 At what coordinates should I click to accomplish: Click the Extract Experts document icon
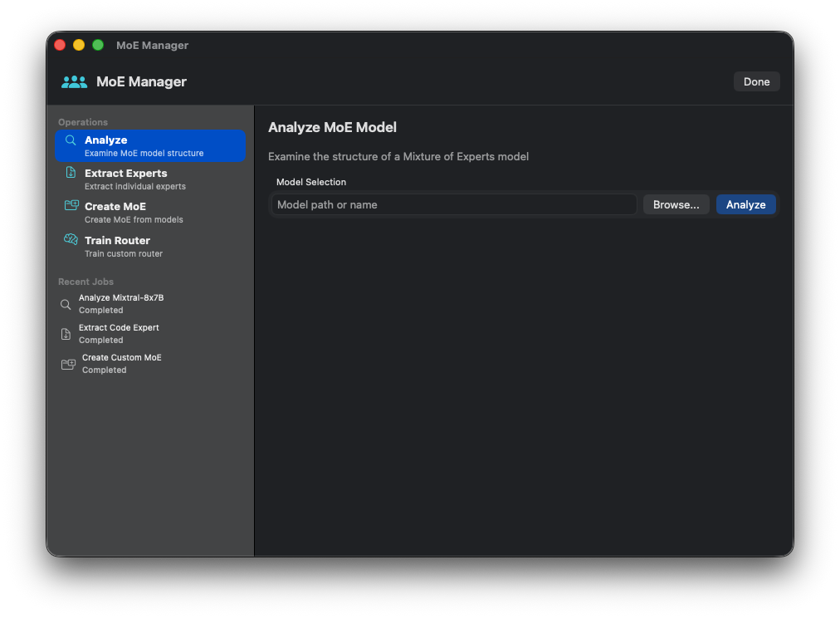(x=71, y=173)
